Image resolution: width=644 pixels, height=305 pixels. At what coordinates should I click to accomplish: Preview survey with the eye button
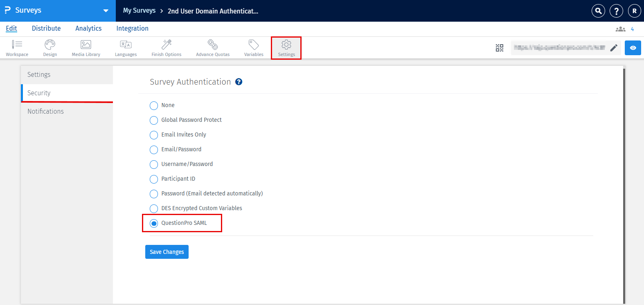[x=633, y=48]
